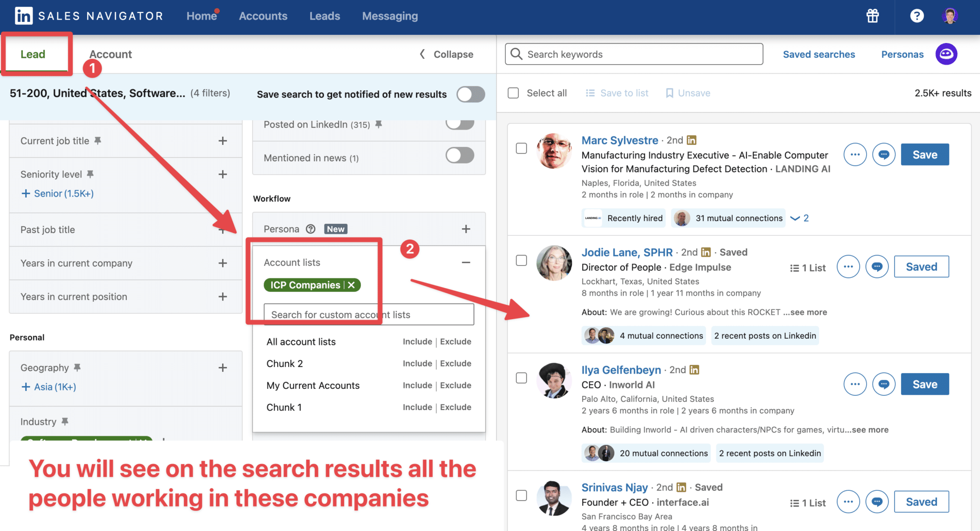Click the Save to list icon above results

click(x=590, y=93)
